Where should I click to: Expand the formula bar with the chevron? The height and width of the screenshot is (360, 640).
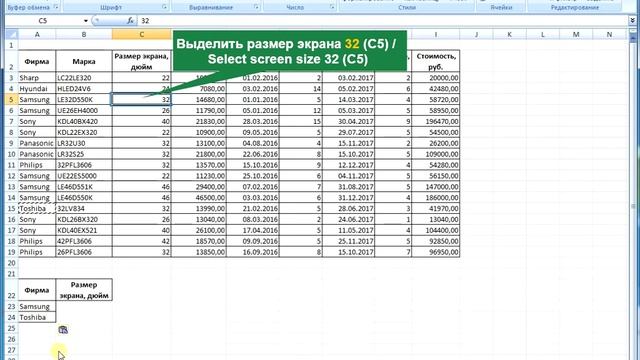point(632,20)
